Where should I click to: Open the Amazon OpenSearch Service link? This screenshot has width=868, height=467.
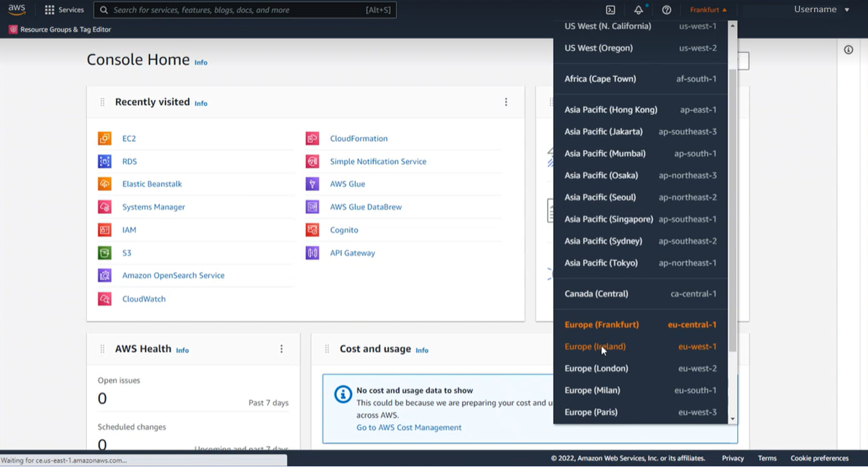173,275
